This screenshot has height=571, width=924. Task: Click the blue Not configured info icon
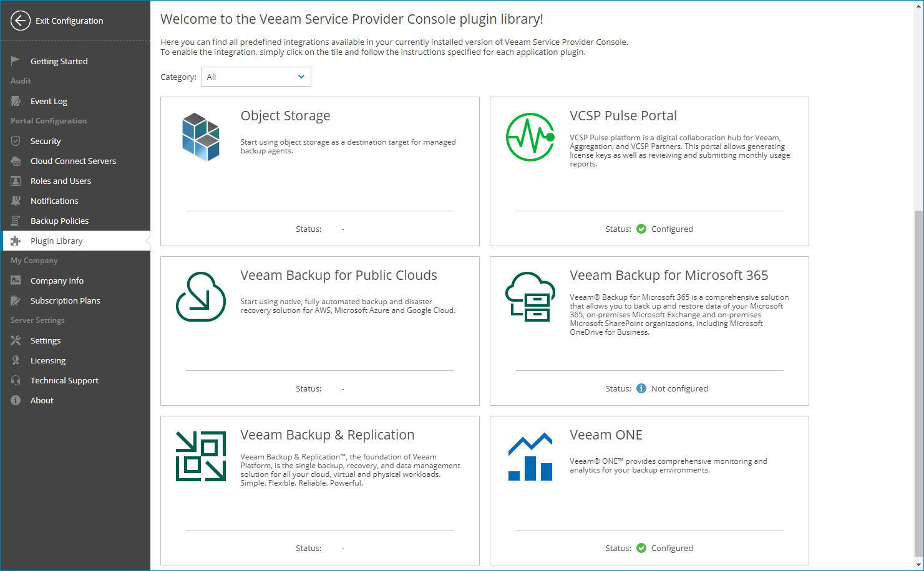pyautogui.click(x=641, y=388)
